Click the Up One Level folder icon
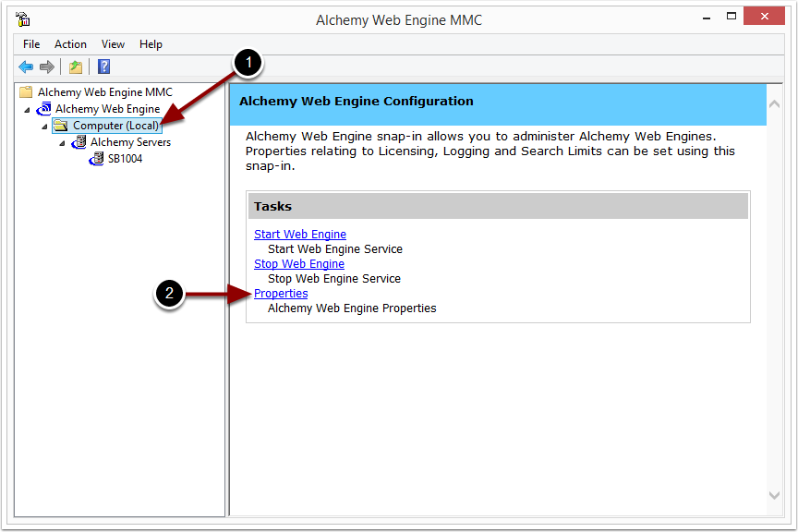Image resolution: width=798 pixels, height=532 pixels. pos(76,66)
